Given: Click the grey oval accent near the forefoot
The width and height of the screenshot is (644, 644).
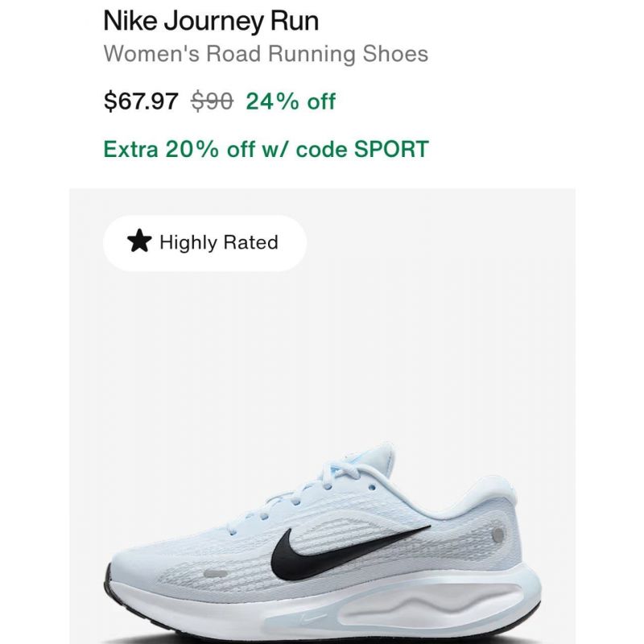Looking at the screenshot, I should click(215, 574).
